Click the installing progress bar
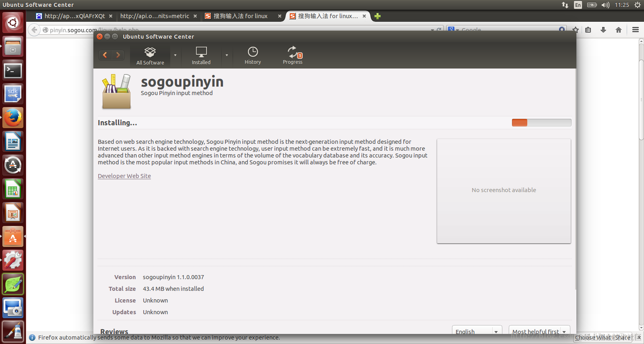Screen dimensions: 644x344 [541, 122]
